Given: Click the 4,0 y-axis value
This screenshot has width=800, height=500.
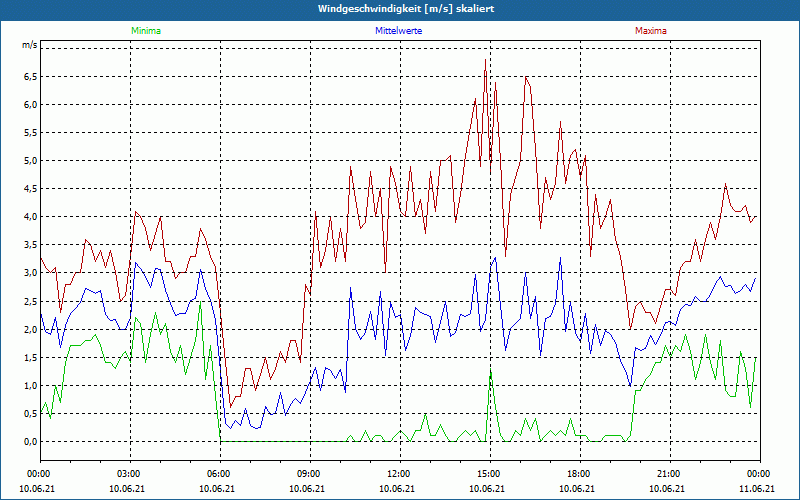Looking at the screenshot, I should (30, 217).
